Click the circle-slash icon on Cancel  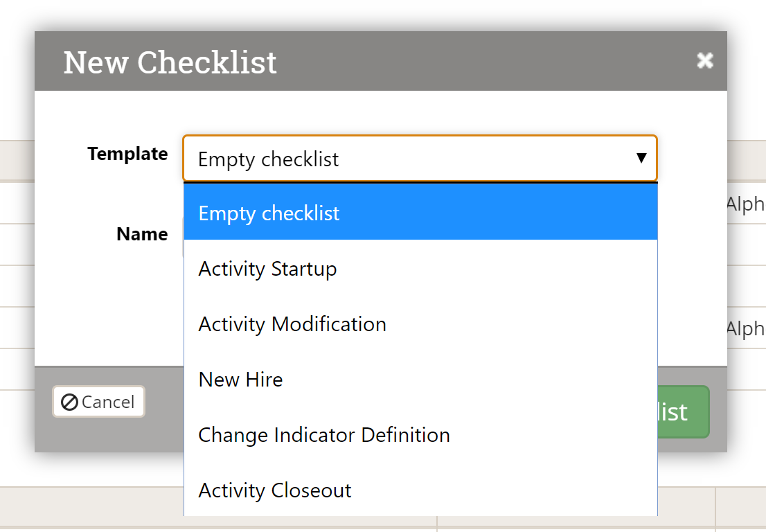pyautogui.click(x=69, y=402)
